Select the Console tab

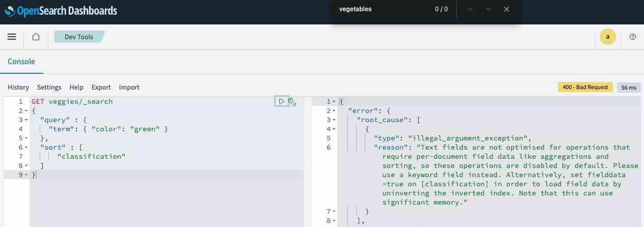21,62
